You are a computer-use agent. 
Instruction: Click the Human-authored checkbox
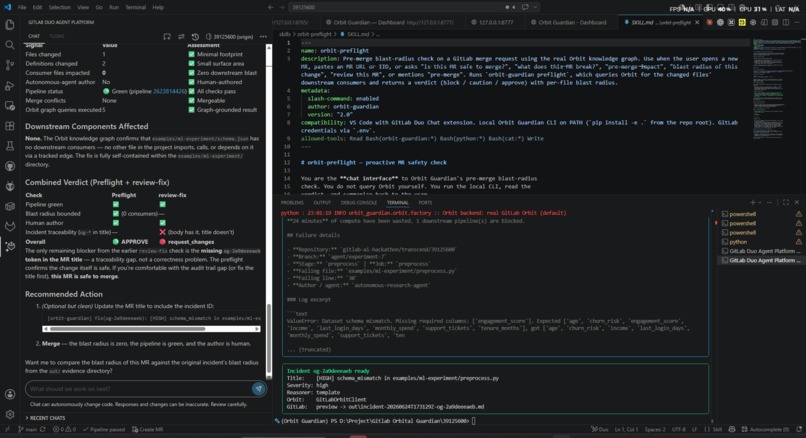pyautogui.click(x=191, y=82)
